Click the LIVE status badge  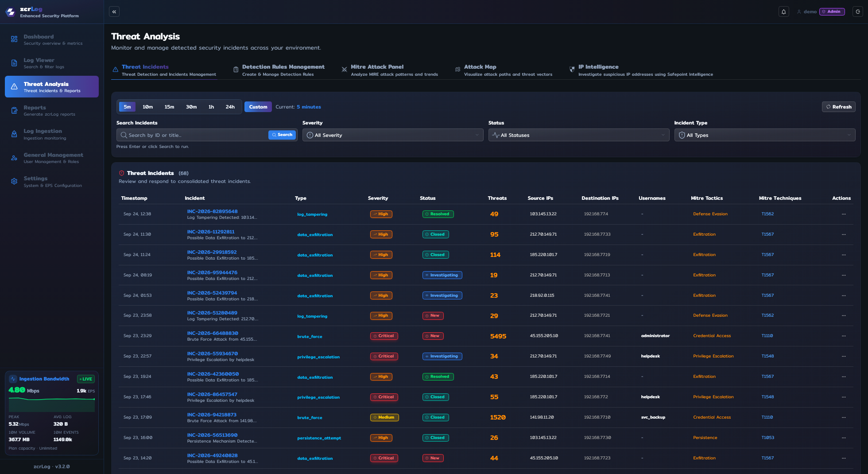(86, 379)
